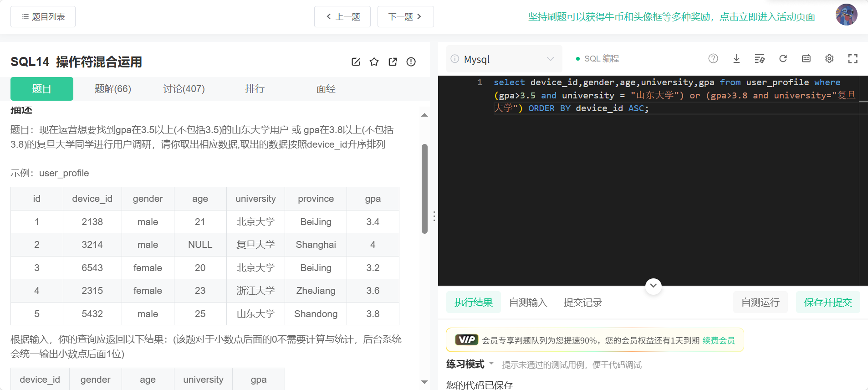The height and width of the screenshot is (390, 868).
Task: Click the edit note pencil icon
Action: pos(356,62)
